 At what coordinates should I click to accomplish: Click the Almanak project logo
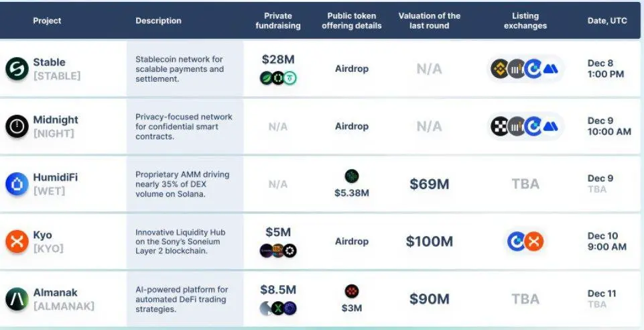17,298
